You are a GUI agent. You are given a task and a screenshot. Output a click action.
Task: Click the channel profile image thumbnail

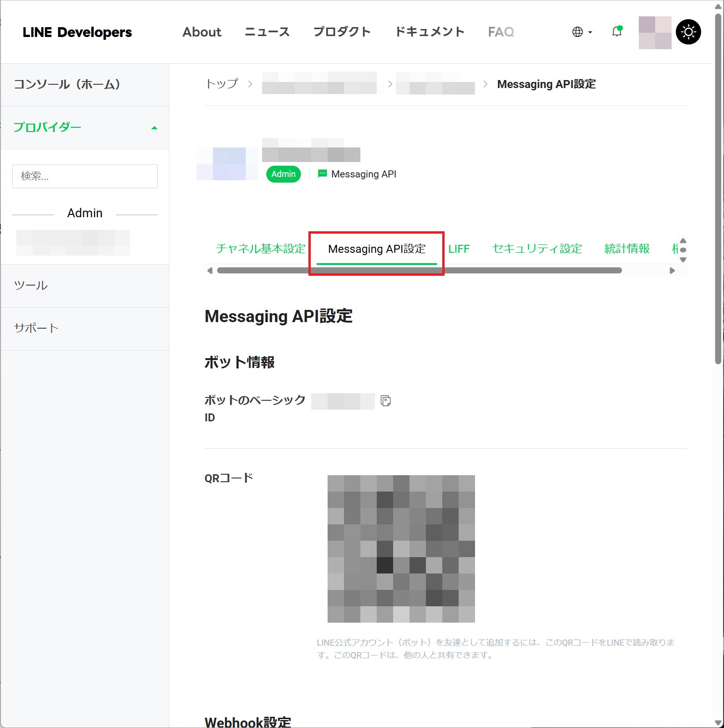pyautogui.click(x=227, y=162)
